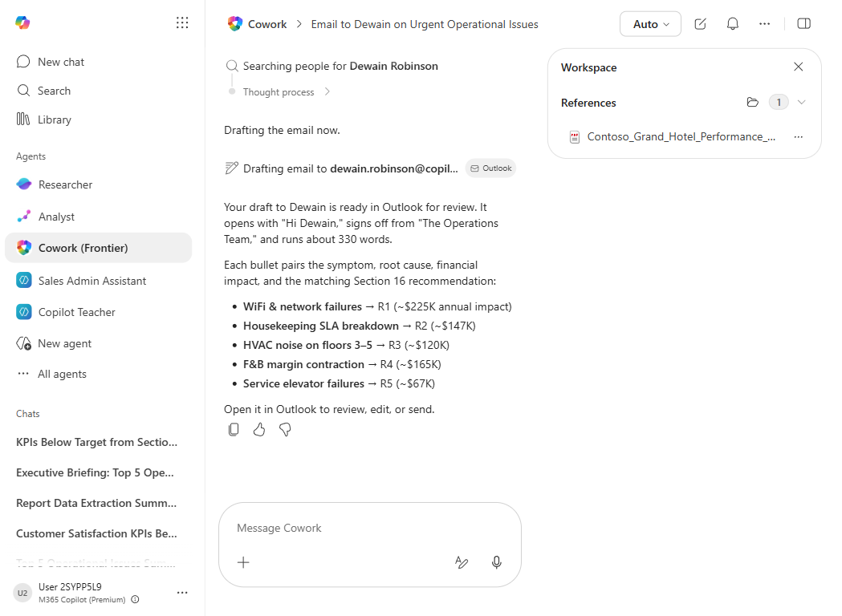Select Cowork (Frontier) agent
842x616 pixels.
(x=98, y=248)
